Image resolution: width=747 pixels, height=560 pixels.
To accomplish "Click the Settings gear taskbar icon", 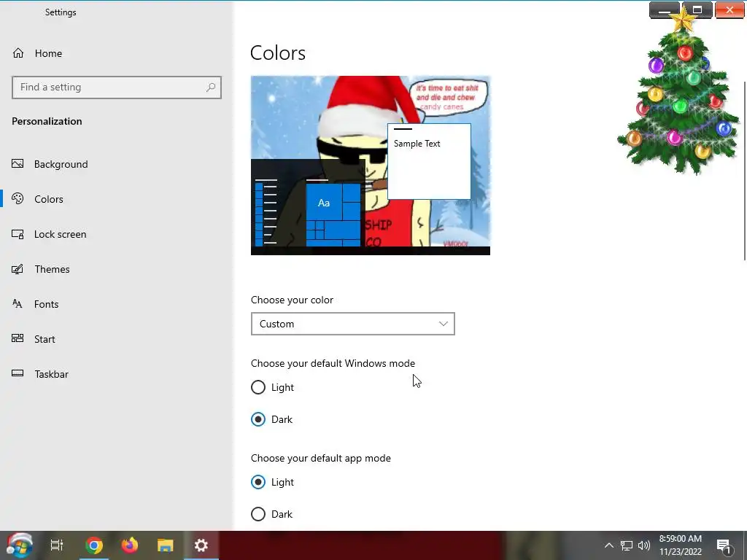I will pyautogui.click(x=201, y=545).
